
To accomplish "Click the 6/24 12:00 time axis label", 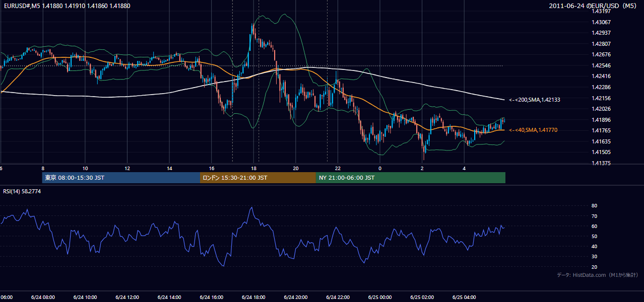I will [127, 297].
